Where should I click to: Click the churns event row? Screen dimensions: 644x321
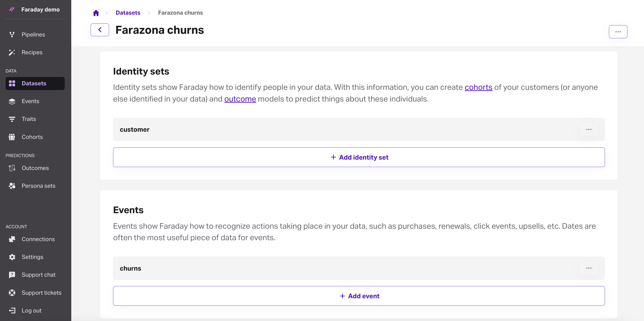359,268
